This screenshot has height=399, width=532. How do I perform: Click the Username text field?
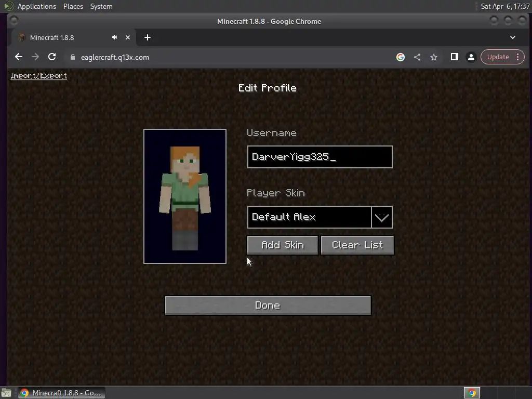pos(320,157)
